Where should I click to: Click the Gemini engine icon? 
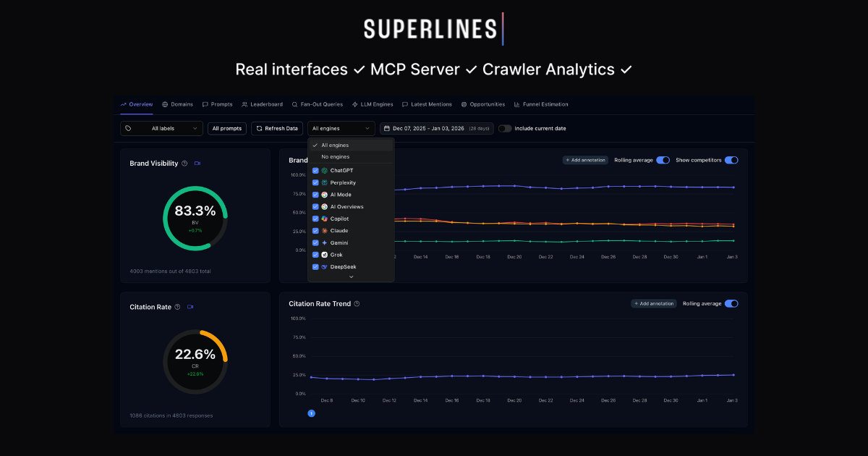(x=324, y=242)
